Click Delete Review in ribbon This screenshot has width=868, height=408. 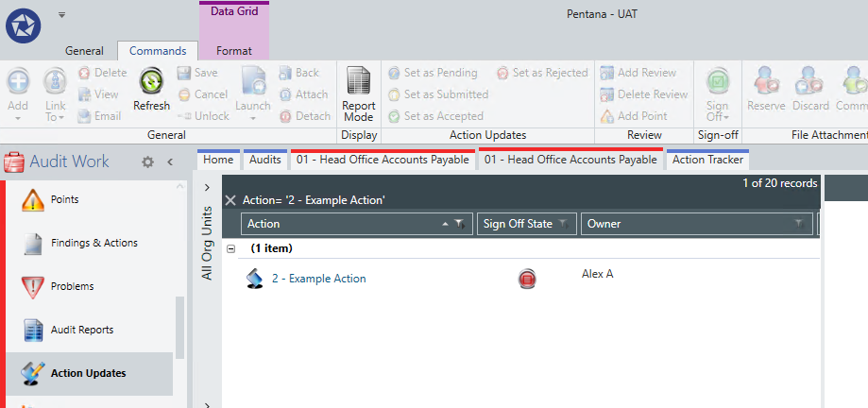[x=644, y=94]
